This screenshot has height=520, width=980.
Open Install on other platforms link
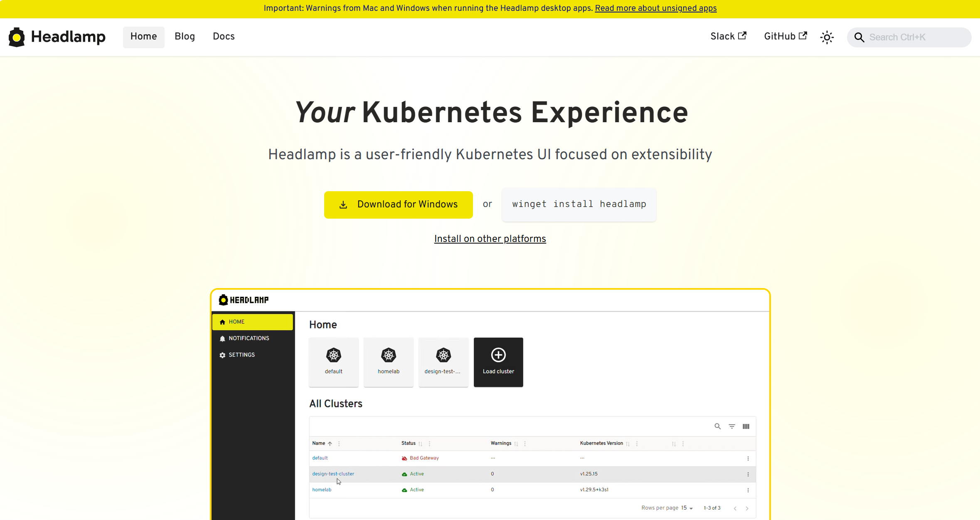point(490,239)
